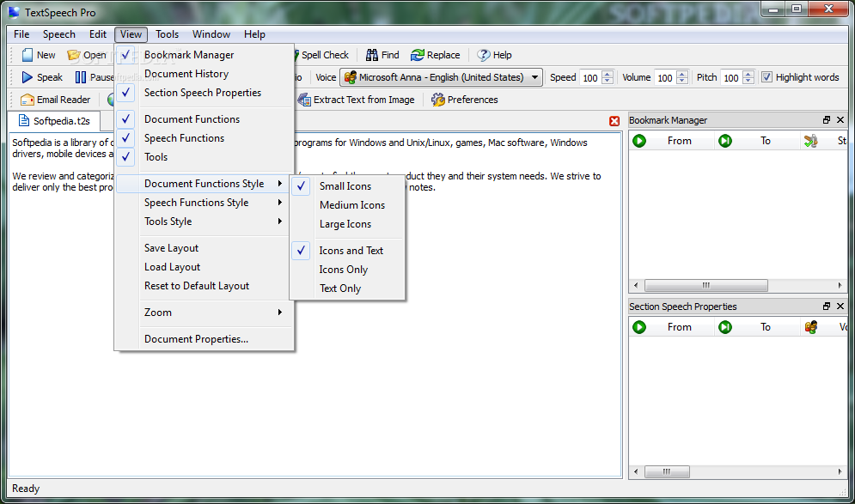
Task: Click the Open folder icon
Action: coord(73,55)
